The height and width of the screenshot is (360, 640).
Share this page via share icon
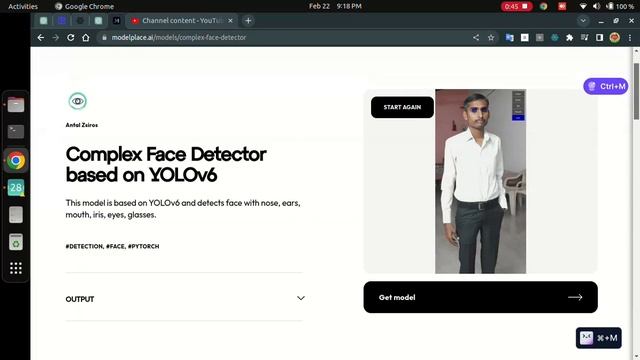pos(476,38)
